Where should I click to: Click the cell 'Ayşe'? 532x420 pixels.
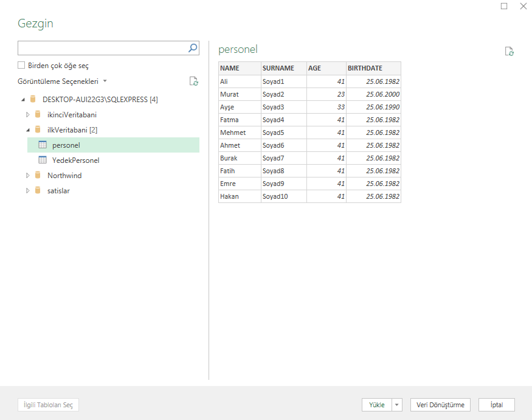click(x=240, y=107)
